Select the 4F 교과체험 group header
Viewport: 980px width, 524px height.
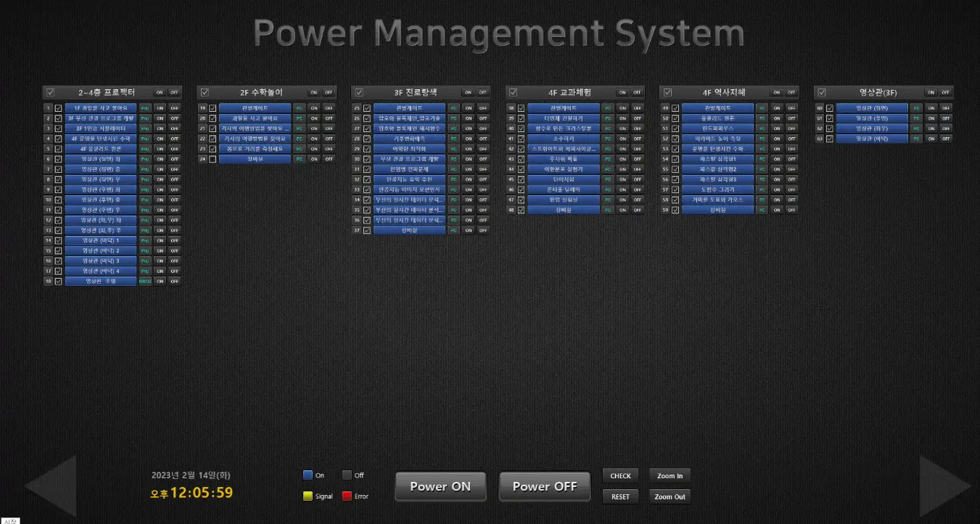point(569,92)
